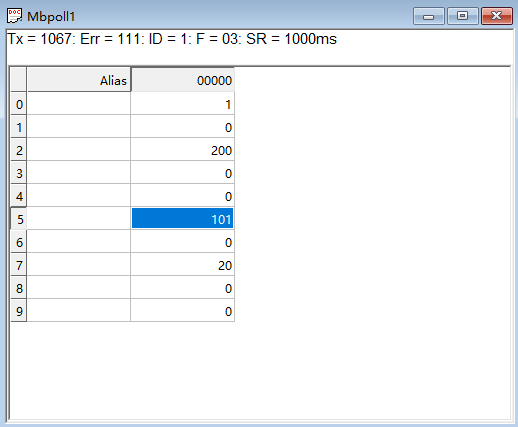This screenshot has width=518, height=427.
Task: Click the value cell showing 1 in row 0
Action: (182, 104)
